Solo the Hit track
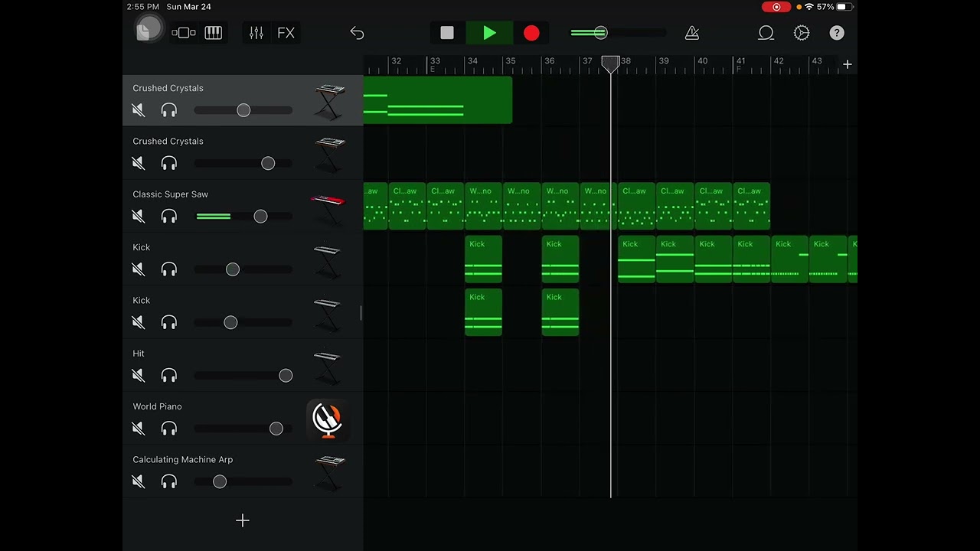The height and width of the screenshot is (551, 980). pos(169,376)
